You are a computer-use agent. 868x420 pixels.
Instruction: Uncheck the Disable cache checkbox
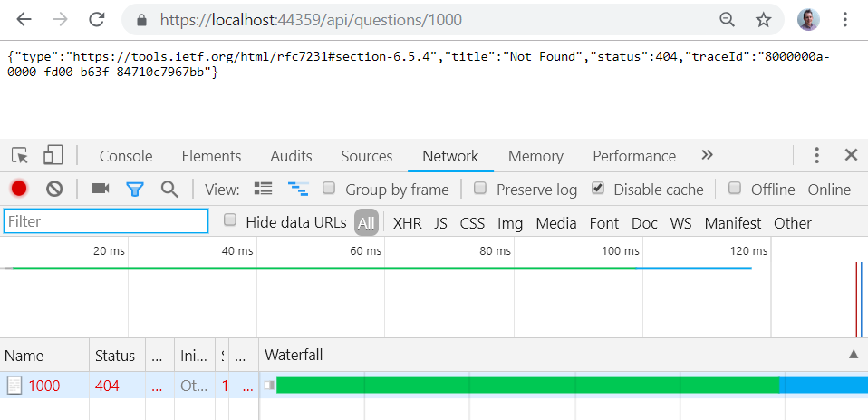coord(598,189)
